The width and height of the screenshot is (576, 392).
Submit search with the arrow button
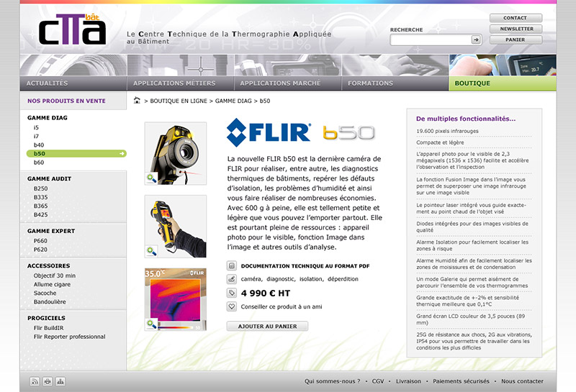pos(476,40)
